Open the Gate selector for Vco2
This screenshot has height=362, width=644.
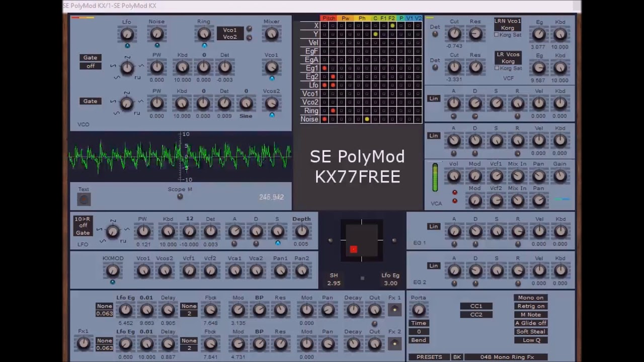(91, 101)
